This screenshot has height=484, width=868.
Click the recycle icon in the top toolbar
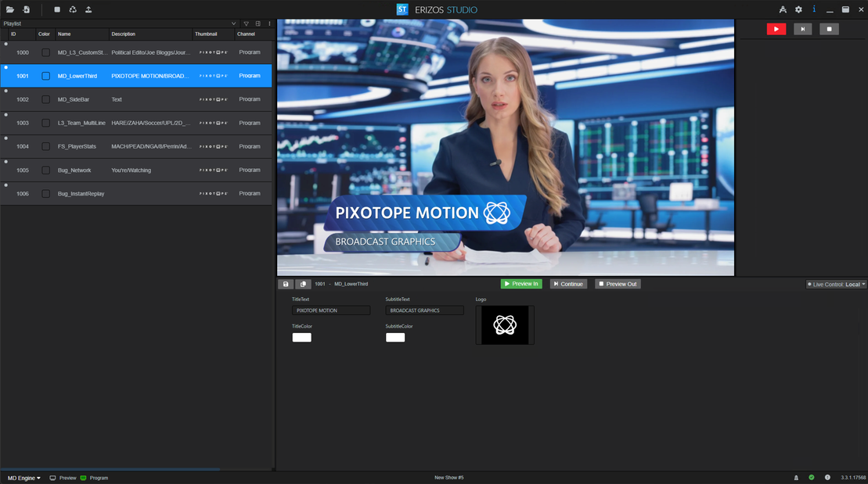click(71, 9)
